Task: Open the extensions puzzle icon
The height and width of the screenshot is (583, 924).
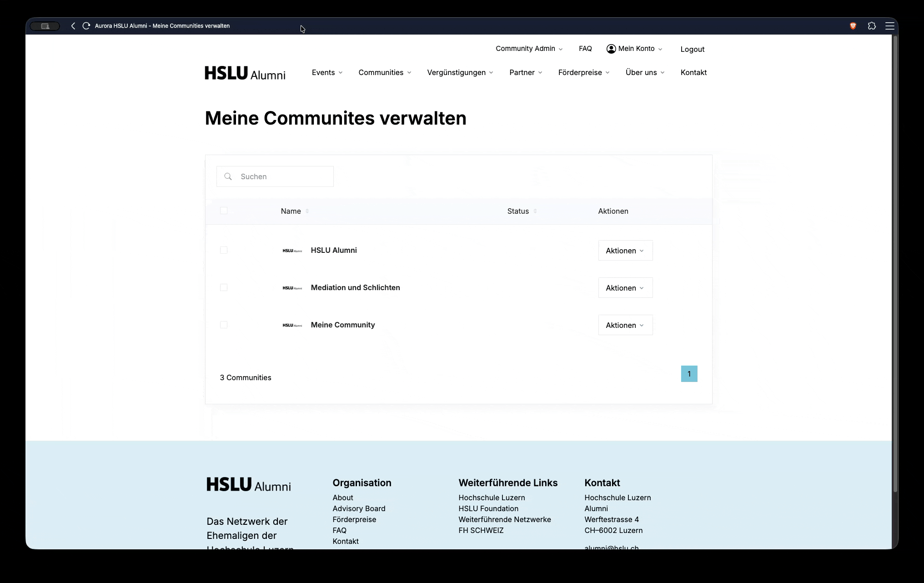Action: click(872, 26)
